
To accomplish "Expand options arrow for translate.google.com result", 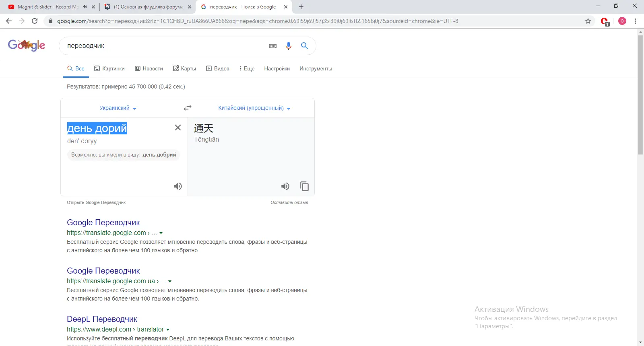I will (161, 233).
